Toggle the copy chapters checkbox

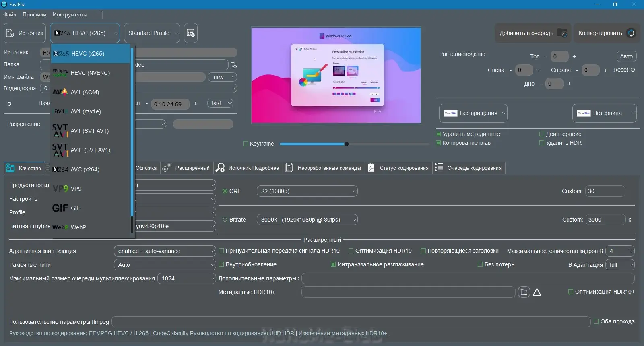point(438,143)
